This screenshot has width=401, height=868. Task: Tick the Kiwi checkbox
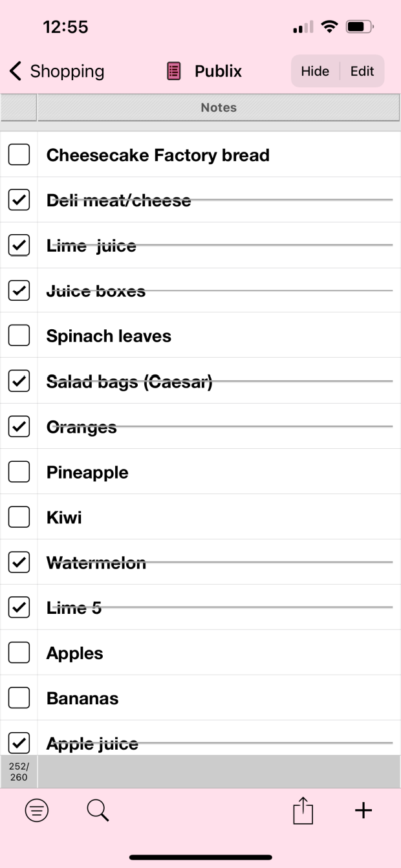coord(19,517)
